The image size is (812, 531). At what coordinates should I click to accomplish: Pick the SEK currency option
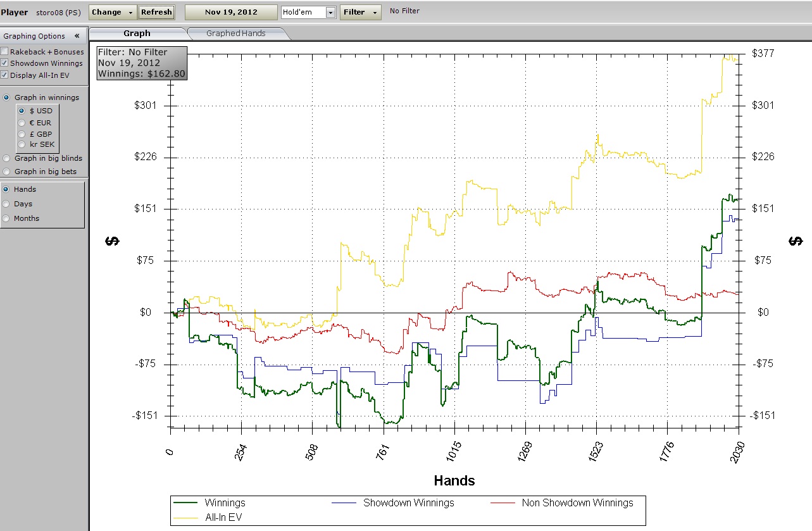click(22, 144)
